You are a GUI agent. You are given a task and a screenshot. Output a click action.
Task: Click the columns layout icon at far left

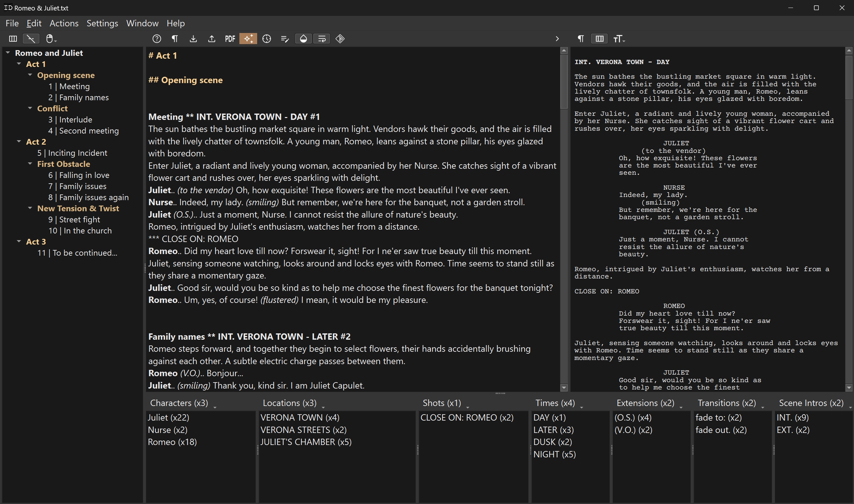(13, 39)
